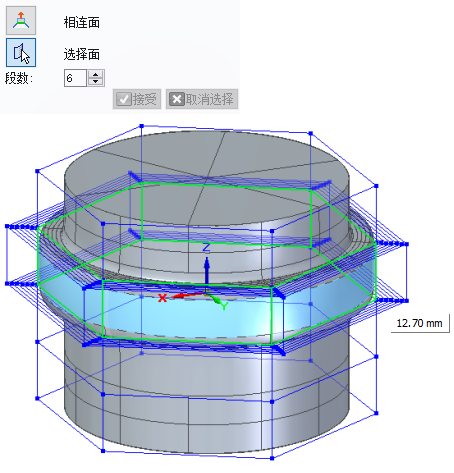Screen dimensions: 454x473
Task: Click the 相连面 text label
Action: [82, 23]
